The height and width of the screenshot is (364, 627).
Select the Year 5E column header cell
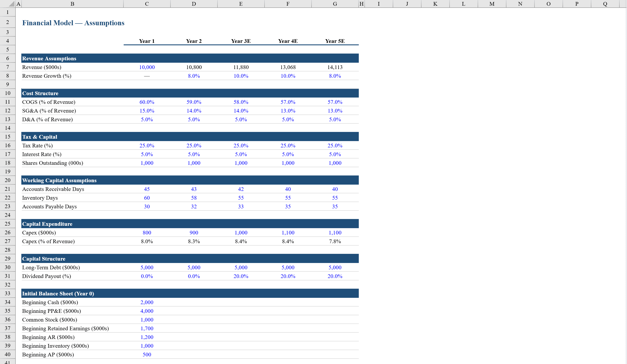coord(335,41)
